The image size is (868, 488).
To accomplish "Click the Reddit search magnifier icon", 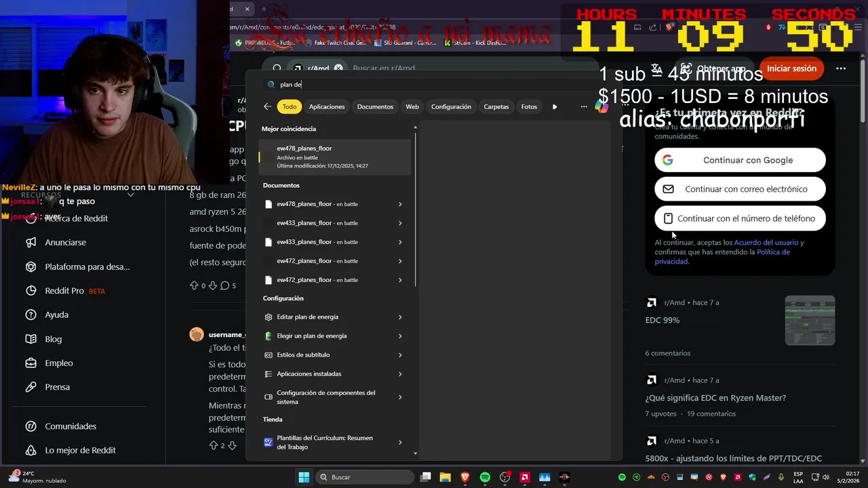I will click(x=277, y=68).
